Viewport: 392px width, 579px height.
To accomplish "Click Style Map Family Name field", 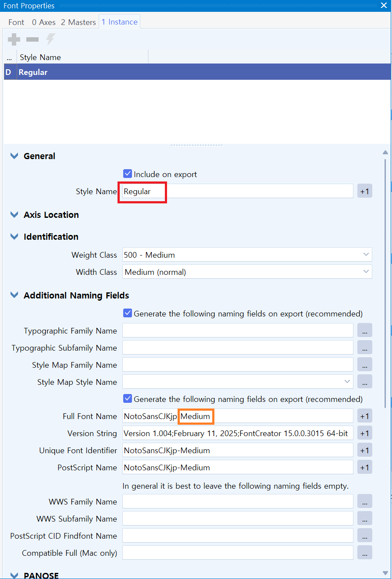I will click(x=238, y=365).
